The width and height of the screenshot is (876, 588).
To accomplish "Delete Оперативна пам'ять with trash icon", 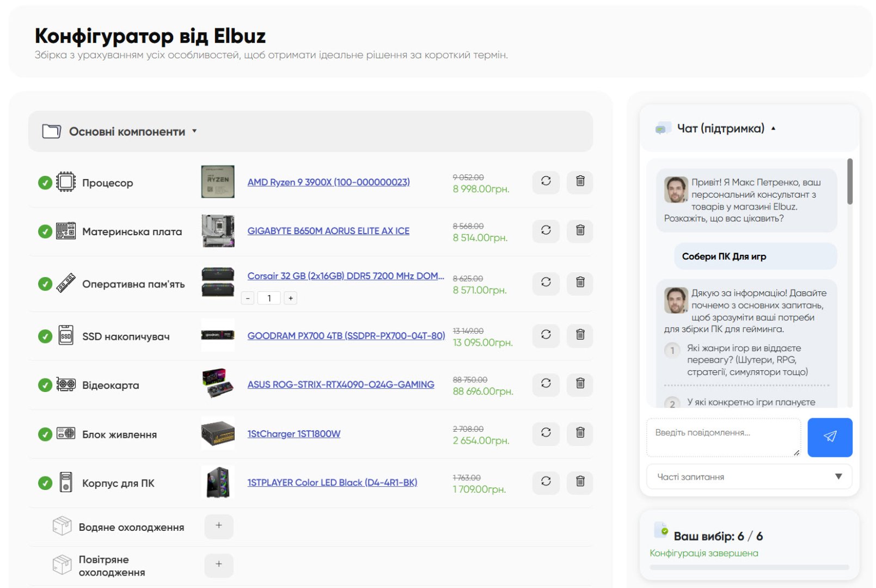I will (x=580, y=283).
